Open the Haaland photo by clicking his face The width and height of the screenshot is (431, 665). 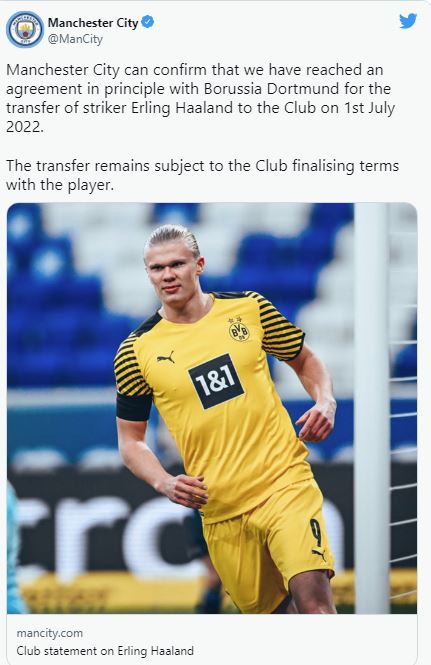pos(174,267)
